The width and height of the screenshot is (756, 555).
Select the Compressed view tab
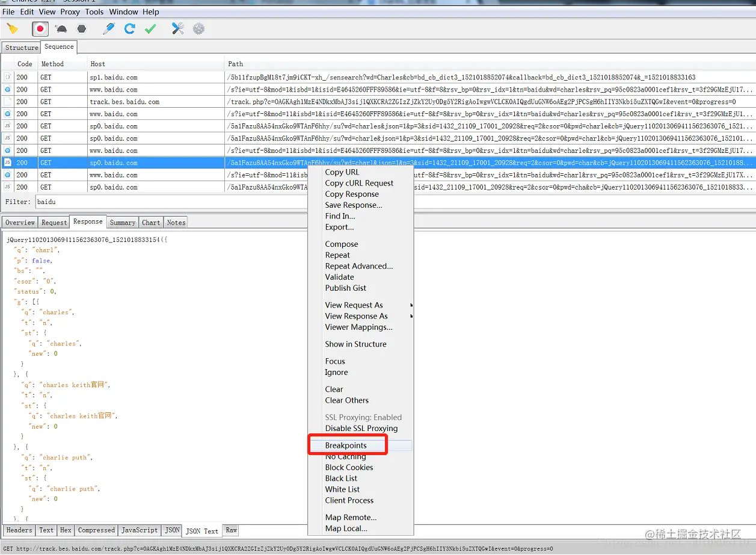coord(96,530)
